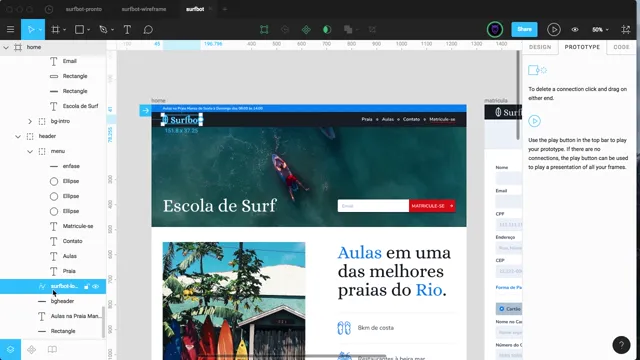
Task: Open the Layers panel icon
Action: (x=10, y=349)
